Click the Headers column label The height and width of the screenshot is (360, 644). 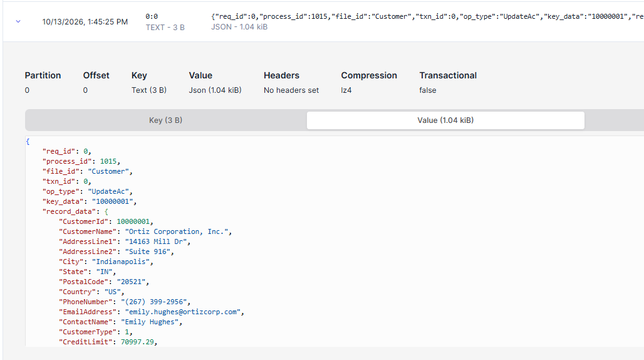coord(281,76)
